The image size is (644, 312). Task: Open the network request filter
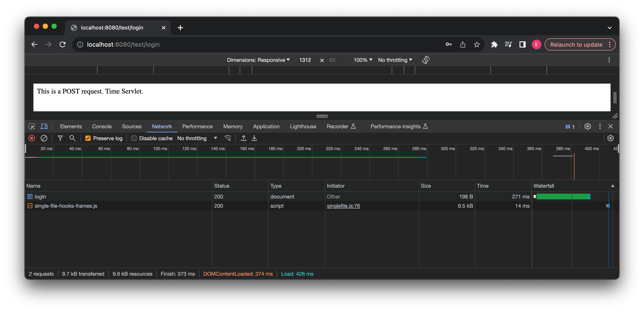(60, 138)
